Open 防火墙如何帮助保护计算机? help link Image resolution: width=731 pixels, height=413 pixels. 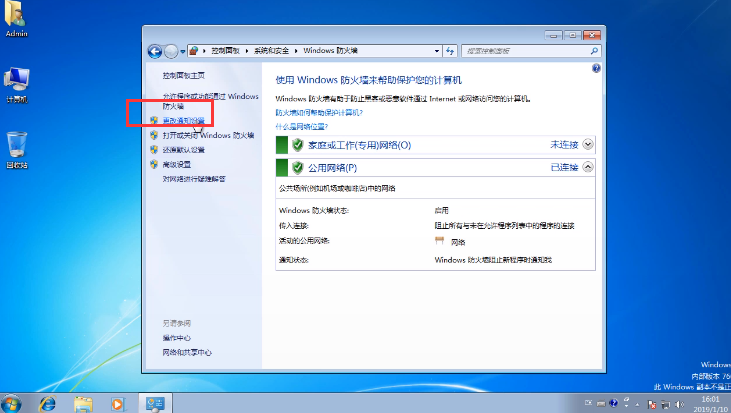(x=319, y=112)
